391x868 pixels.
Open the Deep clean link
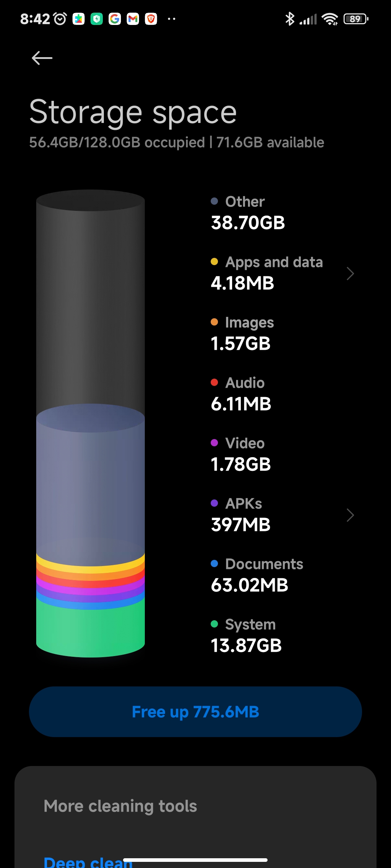pyautogui.click(x=88, y=862)
